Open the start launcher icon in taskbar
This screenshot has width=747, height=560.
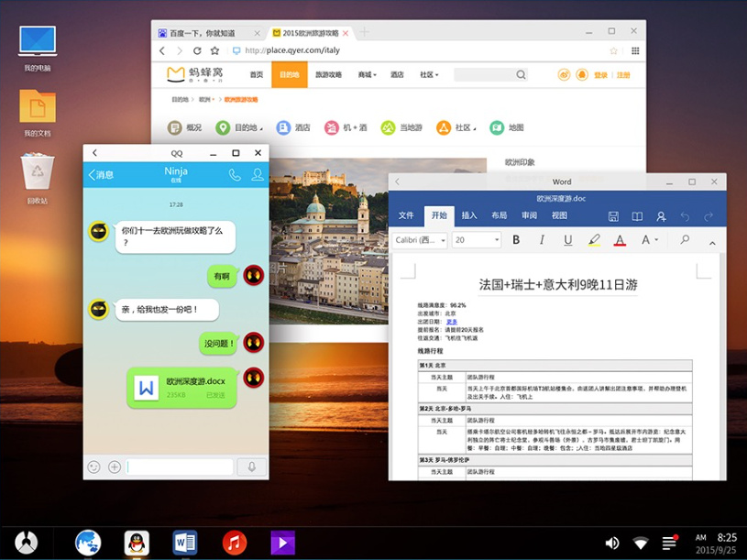(x=26, y=543)
